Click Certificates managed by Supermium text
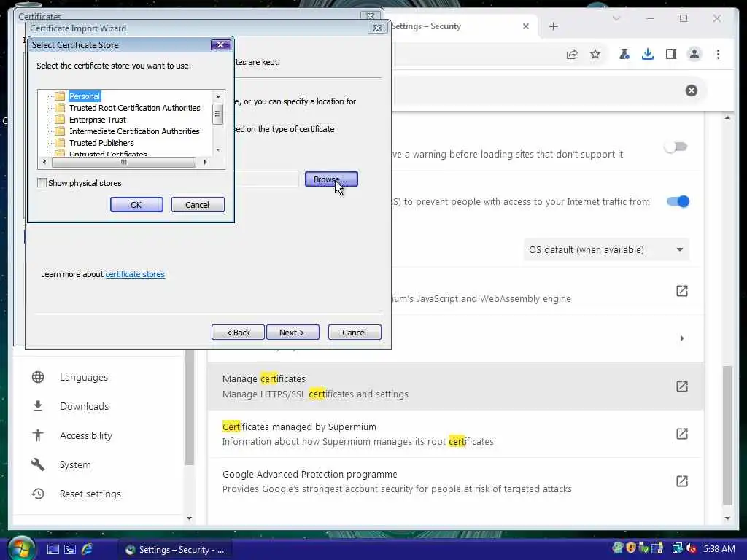The width and height of the screenshot is (747, 560). point(299,427)
